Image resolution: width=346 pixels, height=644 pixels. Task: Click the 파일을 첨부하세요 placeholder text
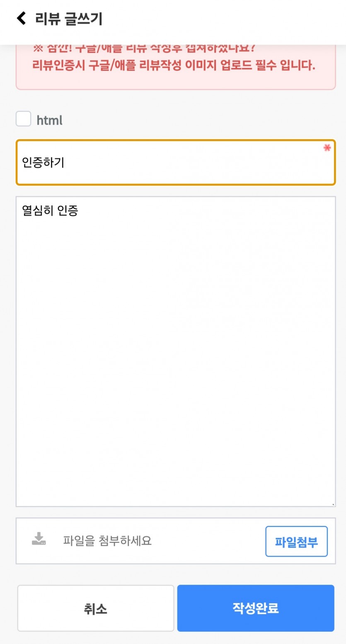click(x=107, y=541)
